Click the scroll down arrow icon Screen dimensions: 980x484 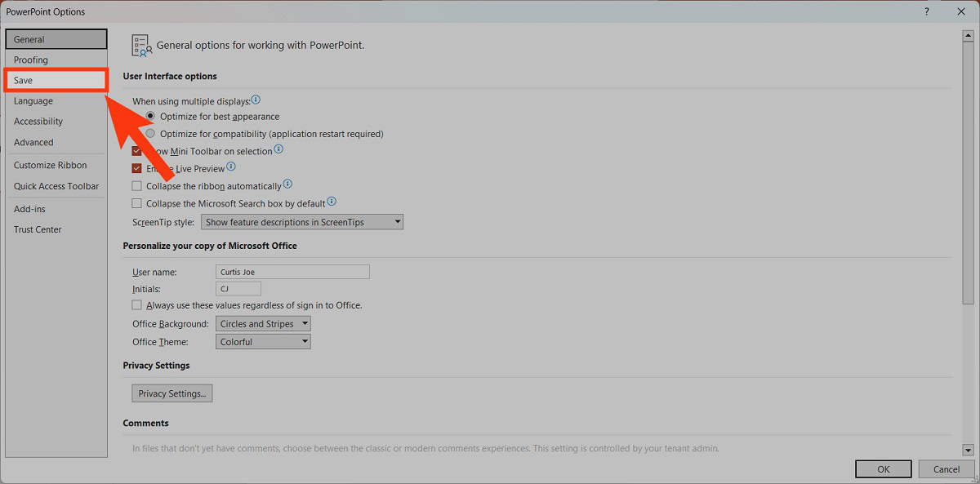pos(968,450)
